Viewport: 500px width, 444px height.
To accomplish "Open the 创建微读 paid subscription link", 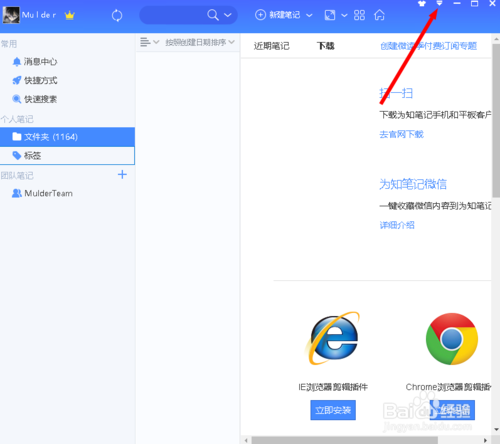I will tap(429, 46).
